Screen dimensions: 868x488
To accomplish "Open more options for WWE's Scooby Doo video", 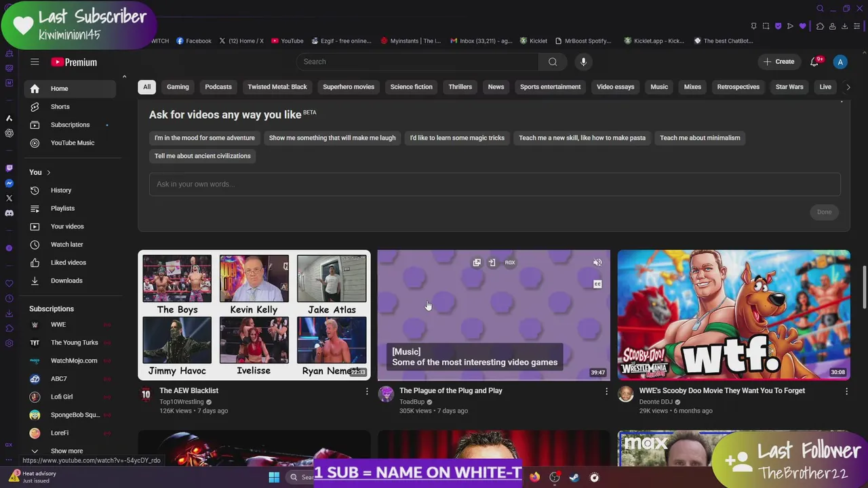I will pos(846,391).
